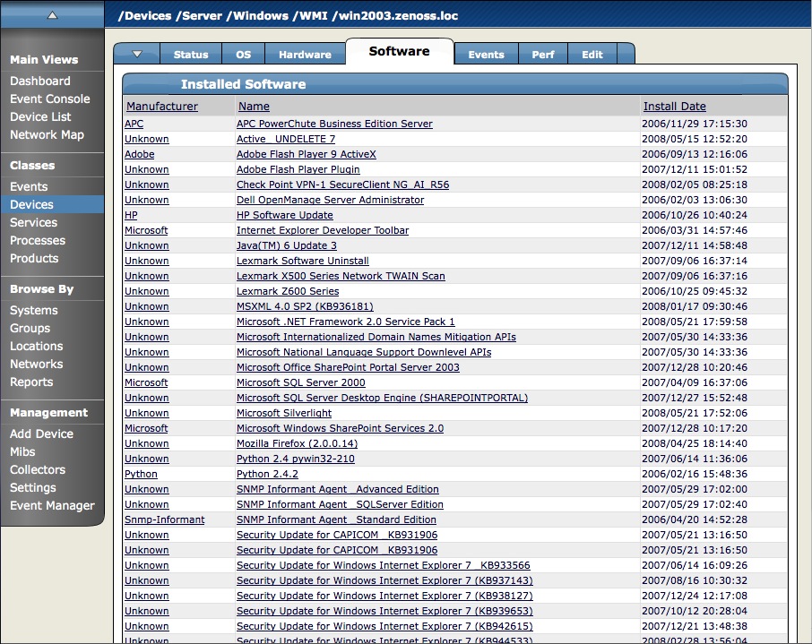This screenshot has height=644, width=812.
Task: Open Security Update IE7 (KB937143)
Action: click(384, 580)
